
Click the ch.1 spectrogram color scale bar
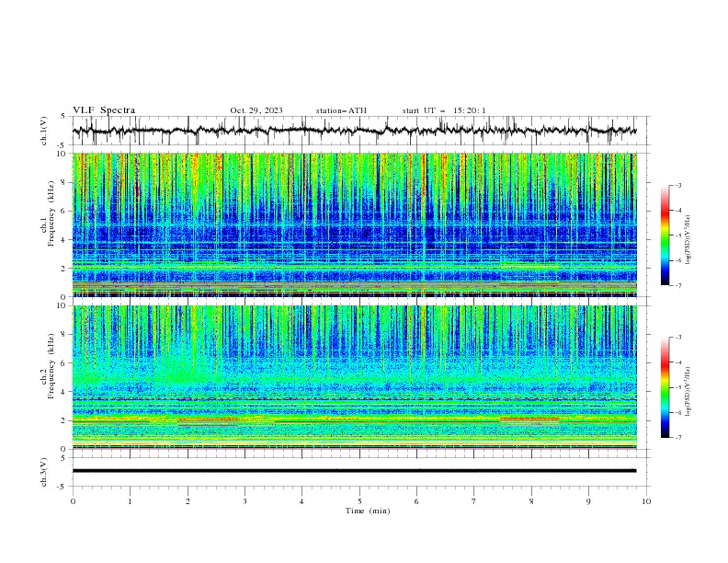click(x=665, y=235)
